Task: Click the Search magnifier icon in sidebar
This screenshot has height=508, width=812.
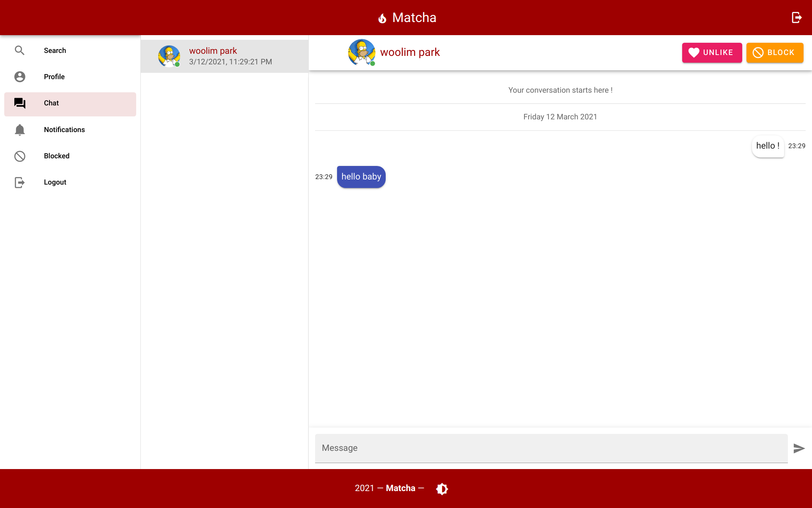Action: [x=19, y=50]
